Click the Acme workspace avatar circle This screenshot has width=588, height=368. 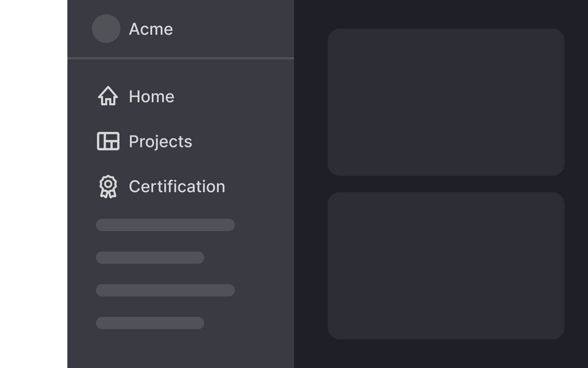point(106,29)
